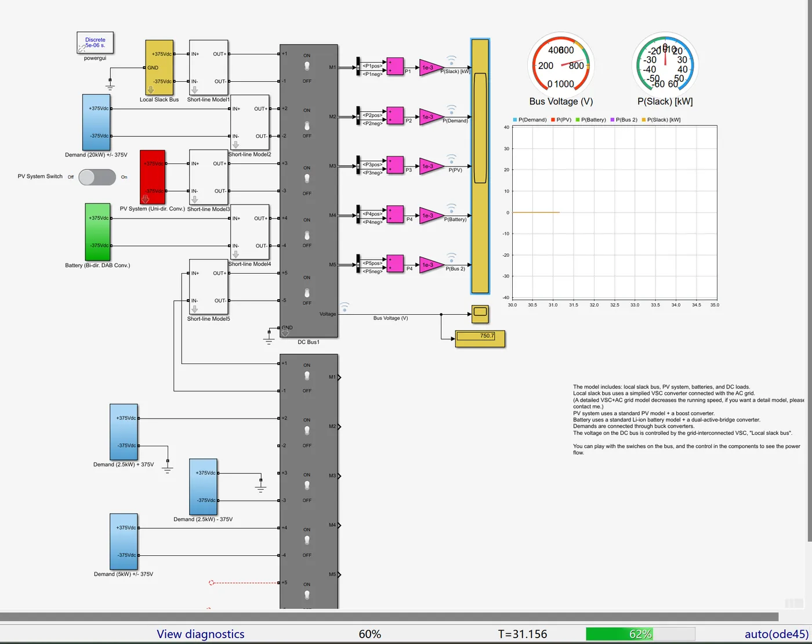Screen dimensions: 812x644
Task: Click Short-line Model2 look-inside arrow
Action: tap(235, 145)
